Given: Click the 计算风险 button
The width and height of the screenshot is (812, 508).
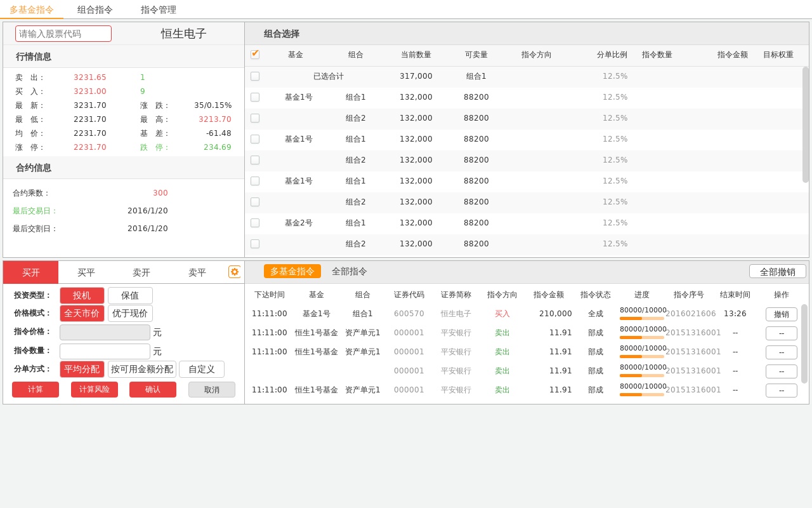Looking at the screenshot, I should (x=95, y=390).
